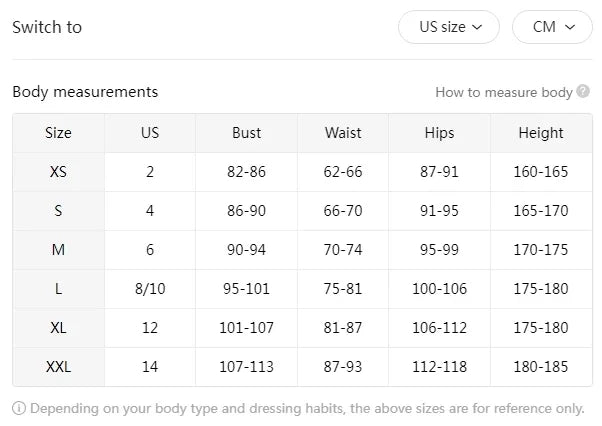Open the US size dropdown
The width and height of the screenshot is (602, 426).
coord(448,27)
